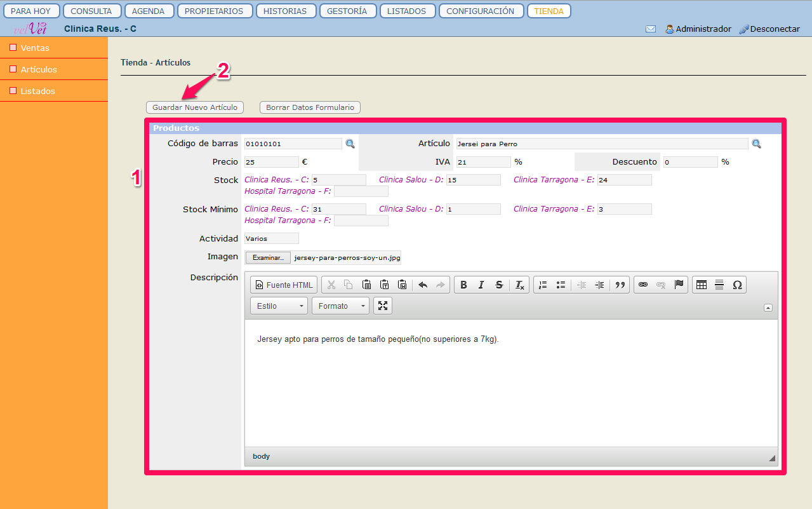Toggle strikethrough formatting

(x=499, y=285)
